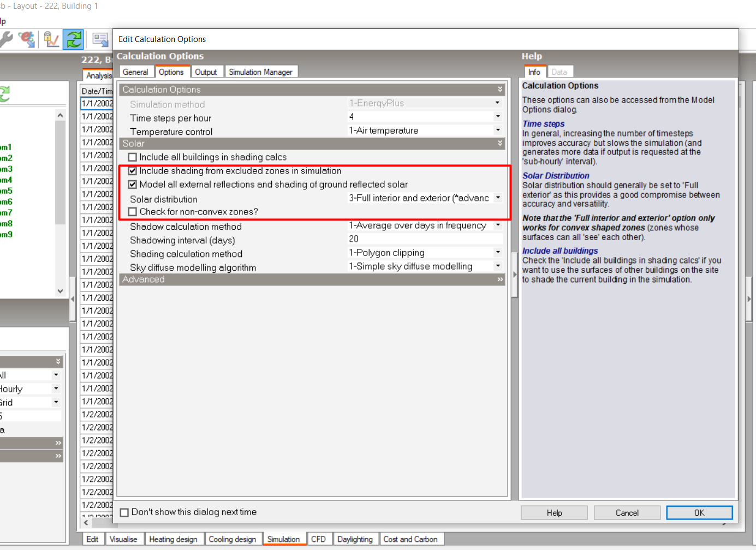
Task: Click the Shadowing interval days field
Action: point(425,239)
